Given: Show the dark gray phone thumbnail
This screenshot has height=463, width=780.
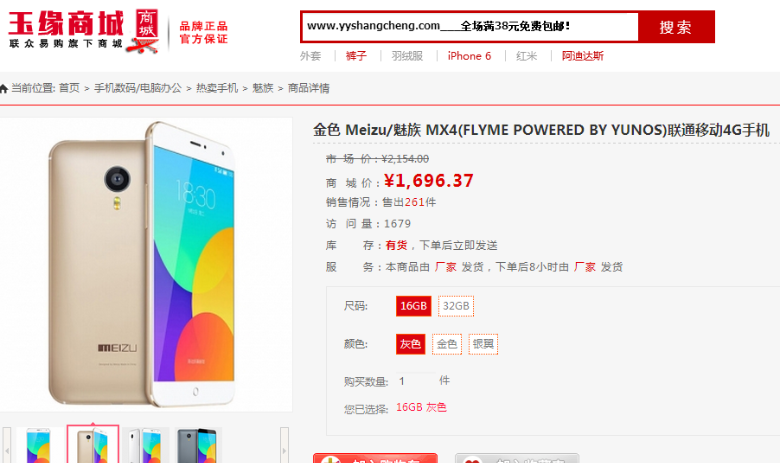Looking at the screenshot, I should click(197, 446).
